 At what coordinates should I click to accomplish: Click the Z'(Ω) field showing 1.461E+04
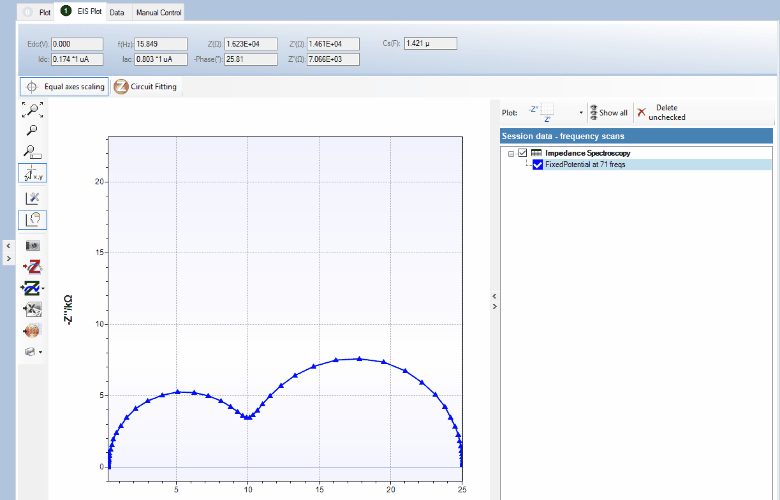click(x=333, y=44)
